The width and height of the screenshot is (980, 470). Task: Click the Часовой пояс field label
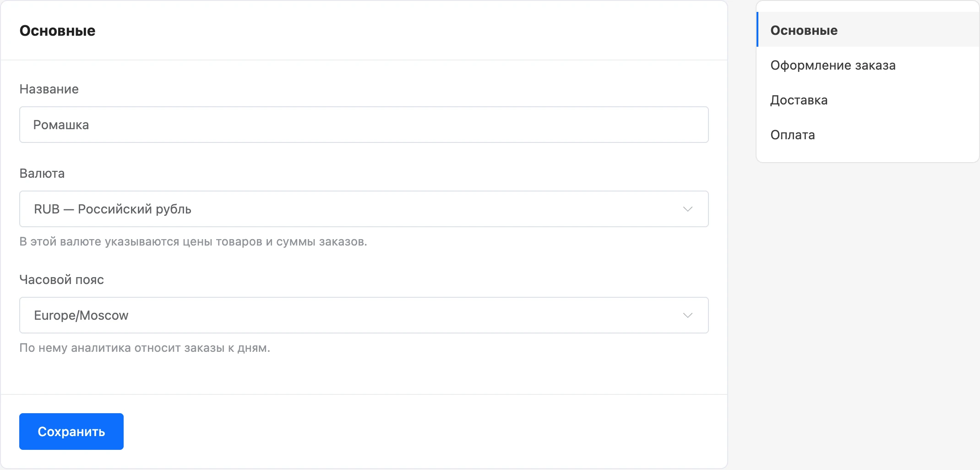pos(62,279)
